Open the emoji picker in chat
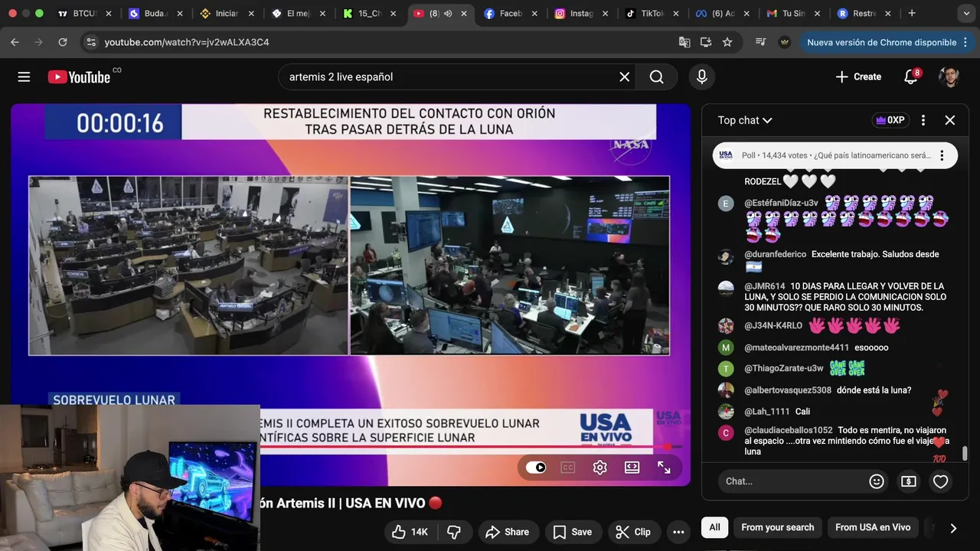This screenshot has height=551, width=980. (x=877, y=481)
